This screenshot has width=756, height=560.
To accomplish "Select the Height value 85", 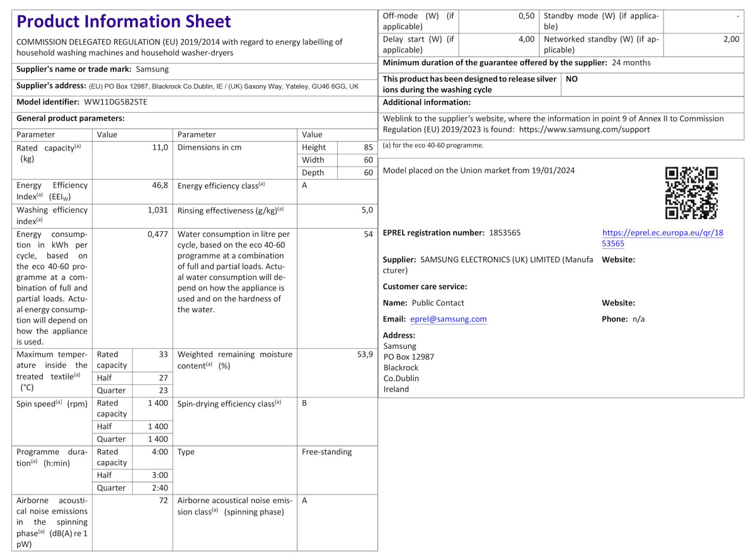I will 369,147.
